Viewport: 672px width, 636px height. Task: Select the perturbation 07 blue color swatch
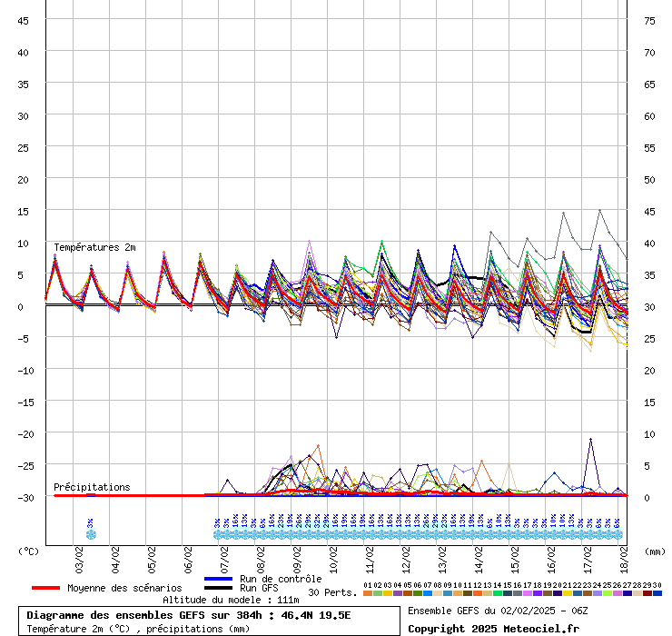coord(427,593)
